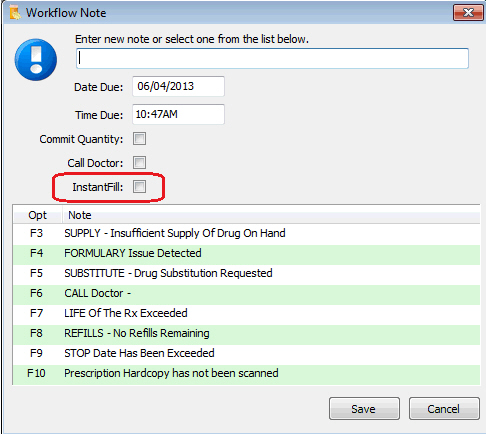The image size is (486, 434).
Task: Enable the Commit Quantity checkbox
Action: pos(139,139)
